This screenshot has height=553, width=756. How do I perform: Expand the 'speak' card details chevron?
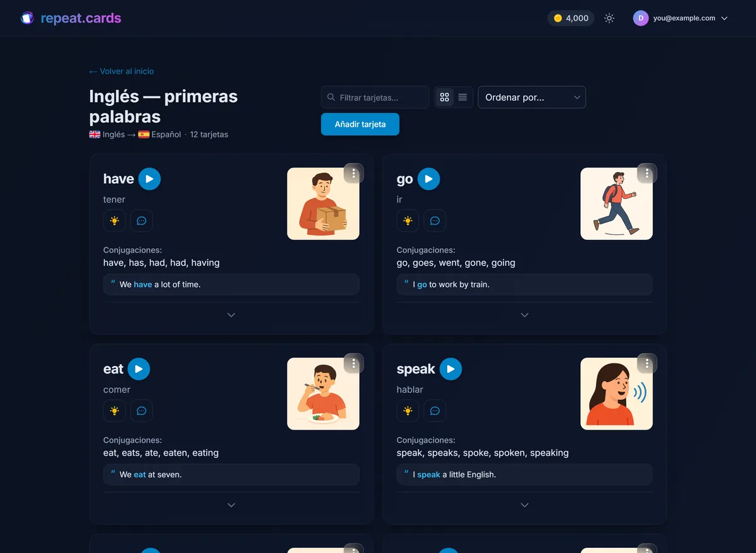point(525,505)
